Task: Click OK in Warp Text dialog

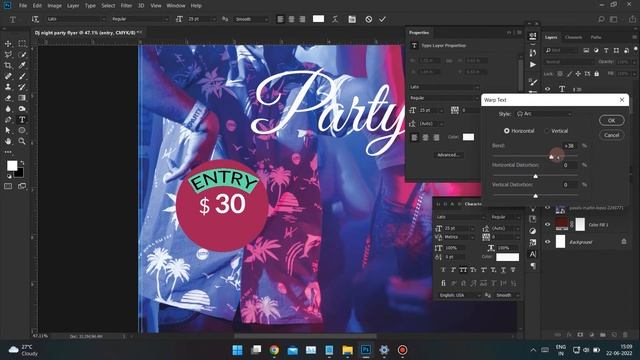Action: (x=611, y=120)
